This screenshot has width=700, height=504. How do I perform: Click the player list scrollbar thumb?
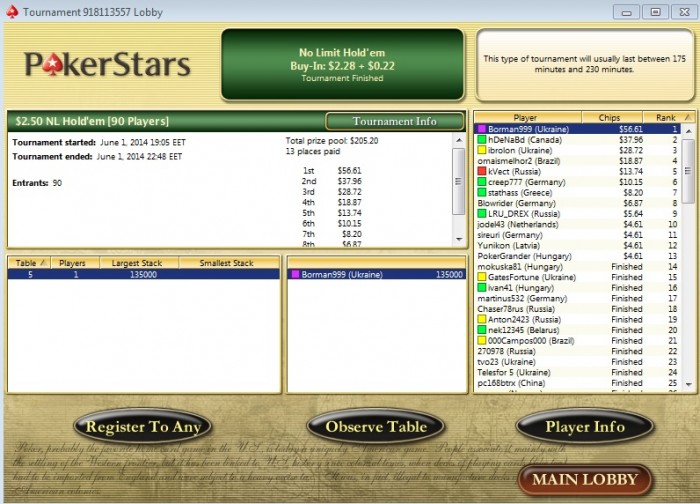click(688, 171)
